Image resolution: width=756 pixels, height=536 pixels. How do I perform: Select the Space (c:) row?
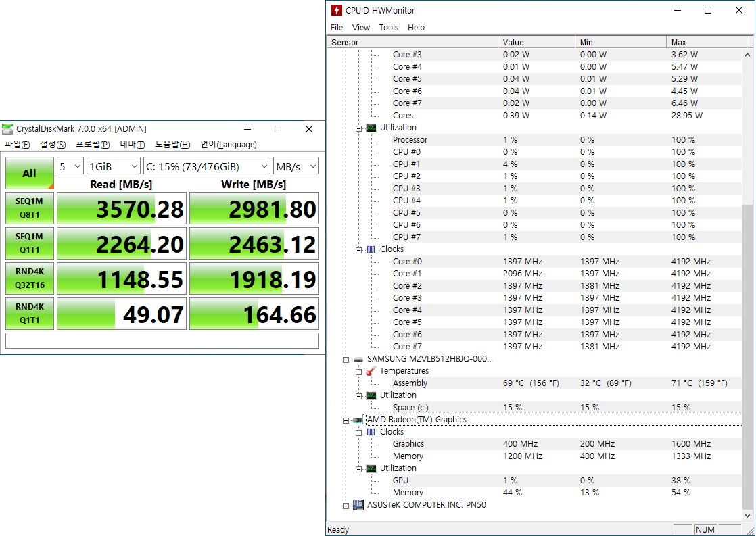566,408
